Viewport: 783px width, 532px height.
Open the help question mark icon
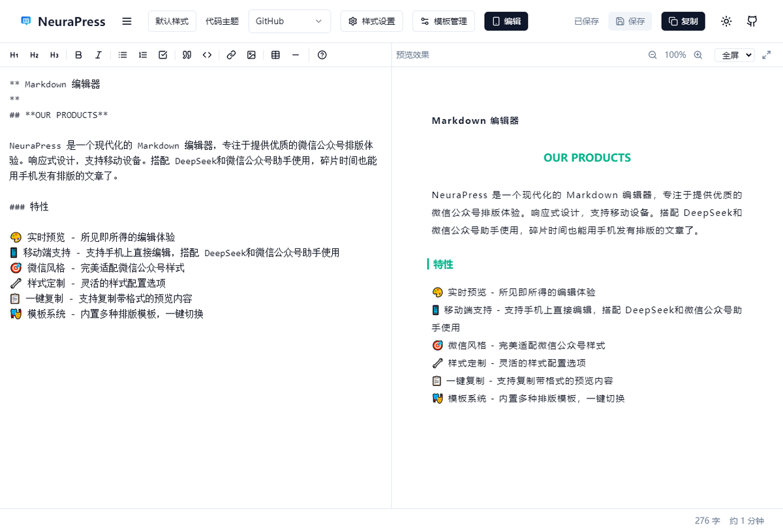[x=322, y=55]
